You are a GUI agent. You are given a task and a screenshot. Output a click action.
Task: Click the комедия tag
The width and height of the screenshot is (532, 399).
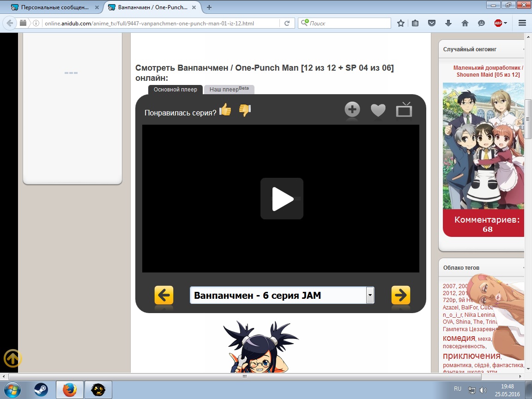459,338
